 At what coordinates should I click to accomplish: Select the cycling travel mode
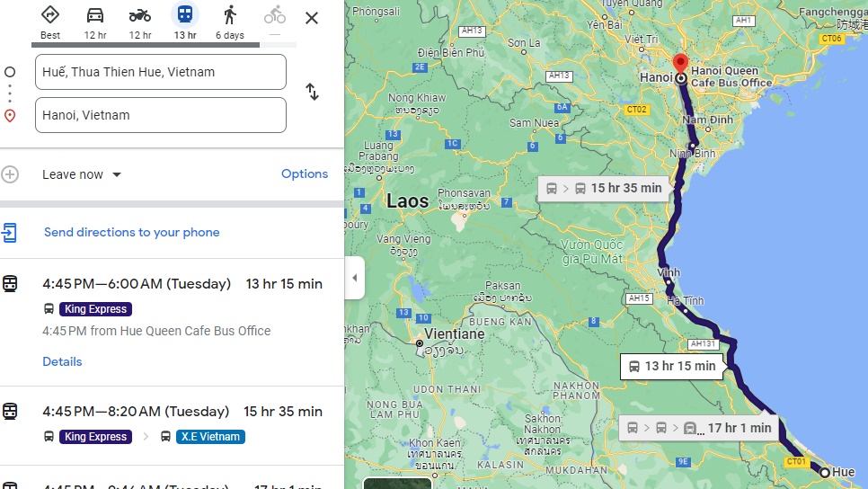pos(275,15)
